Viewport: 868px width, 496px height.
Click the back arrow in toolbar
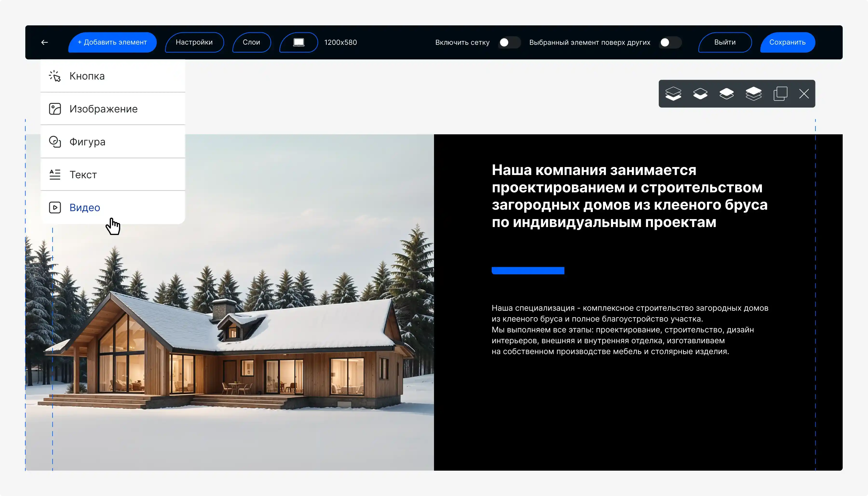[x=45, y=42]
